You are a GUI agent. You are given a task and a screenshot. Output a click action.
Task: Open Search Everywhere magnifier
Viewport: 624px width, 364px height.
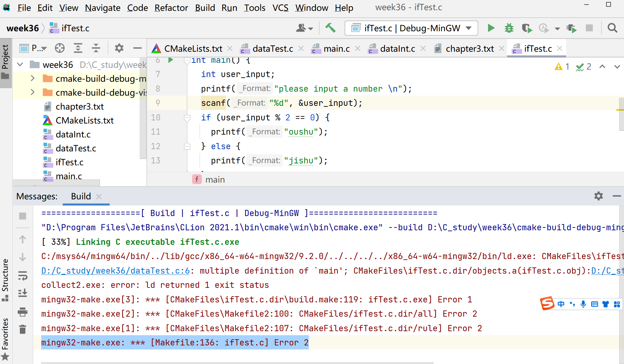click(x=612, y=28)
